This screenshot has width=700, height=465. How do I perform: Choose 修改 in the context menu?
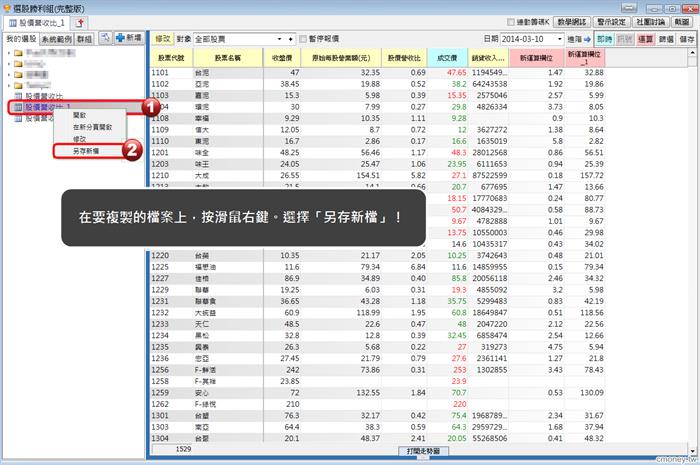click(x=79, y=139)
